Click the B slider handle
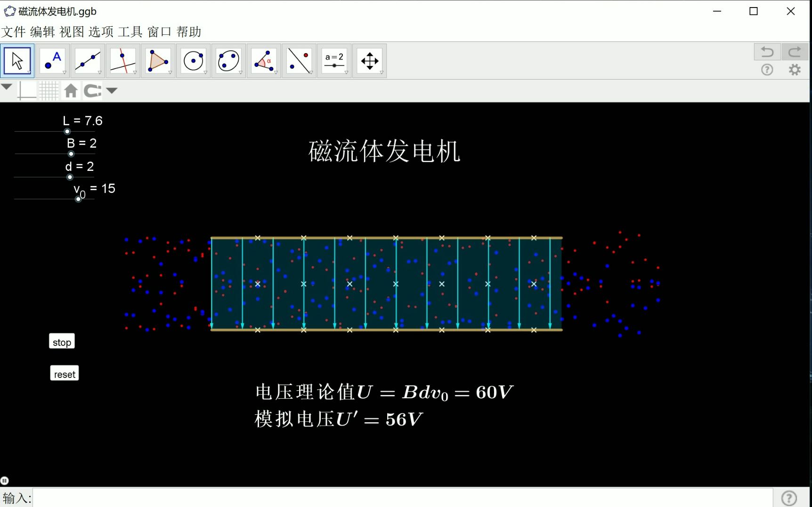The height and width of the screenshot is (507, 812). pyautogui.click(x=71, y=154)
